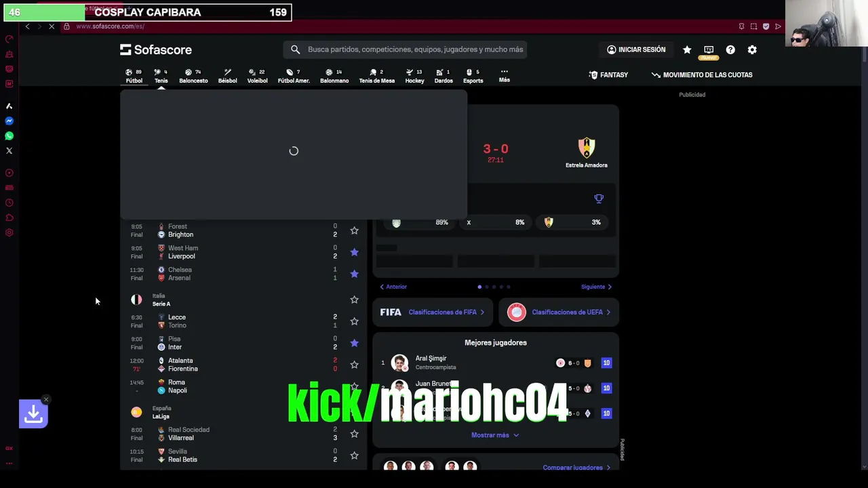The image size is (868, 488).
Task: Open Comparar jugadores chevron link
Action: [x=576, y=468]
